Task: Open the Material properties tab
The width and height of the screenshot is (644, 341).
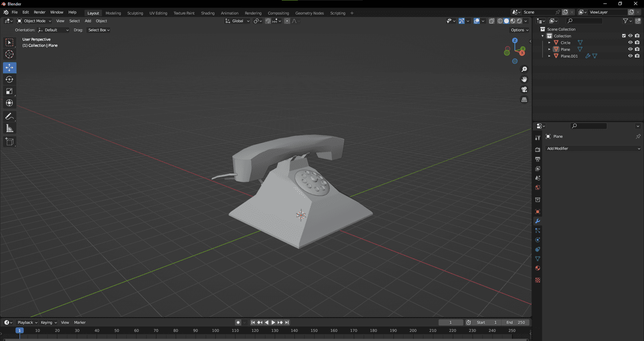Action: point(537,268)
